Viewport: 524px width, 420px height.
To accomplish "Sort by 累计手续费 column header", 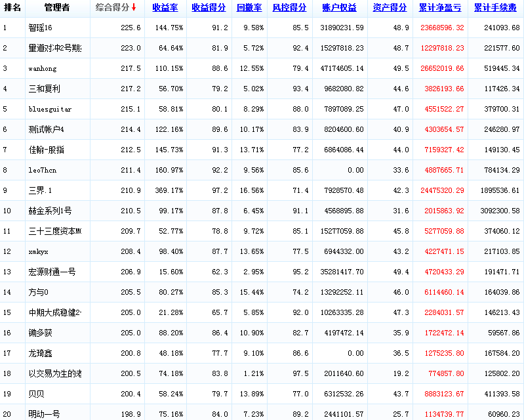I will coord(495,8).
